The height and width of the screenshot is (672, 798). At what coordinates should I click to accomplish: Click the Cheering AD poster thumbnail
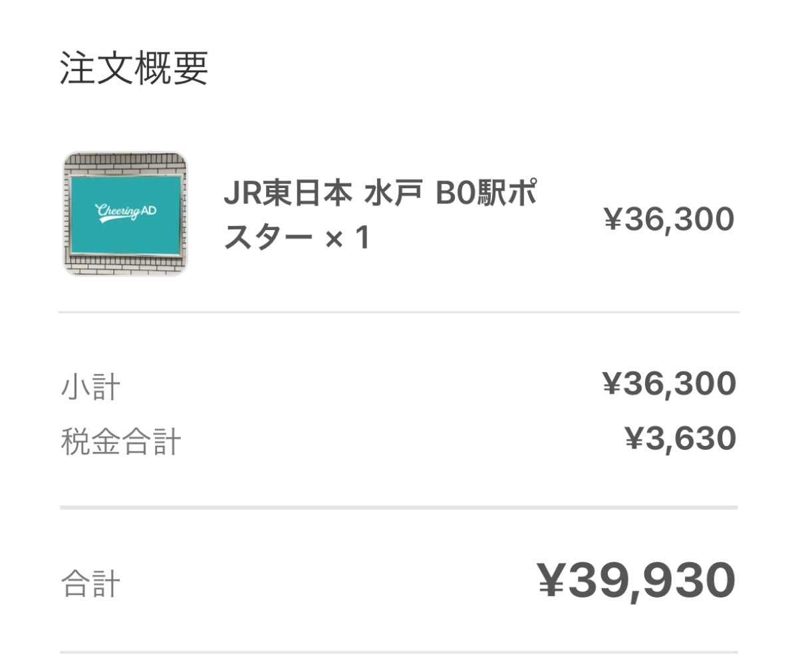(x=126, y=214)
